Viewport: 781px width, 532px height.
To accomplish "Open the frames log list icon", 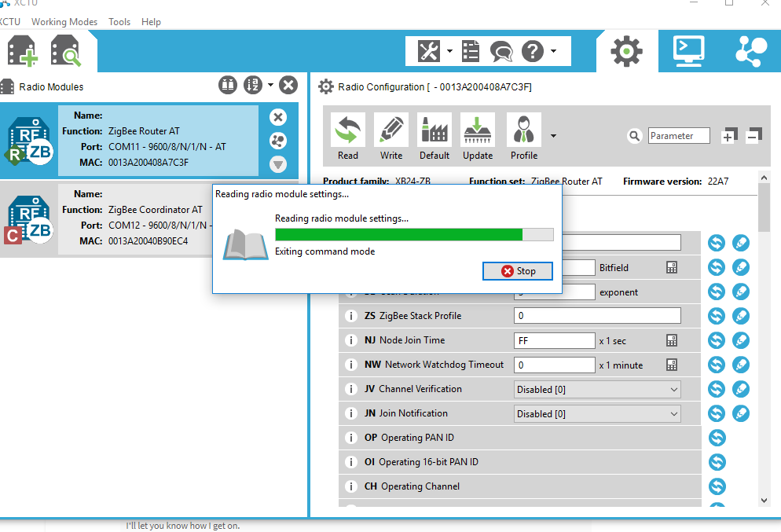I will (x=471, y=51).
